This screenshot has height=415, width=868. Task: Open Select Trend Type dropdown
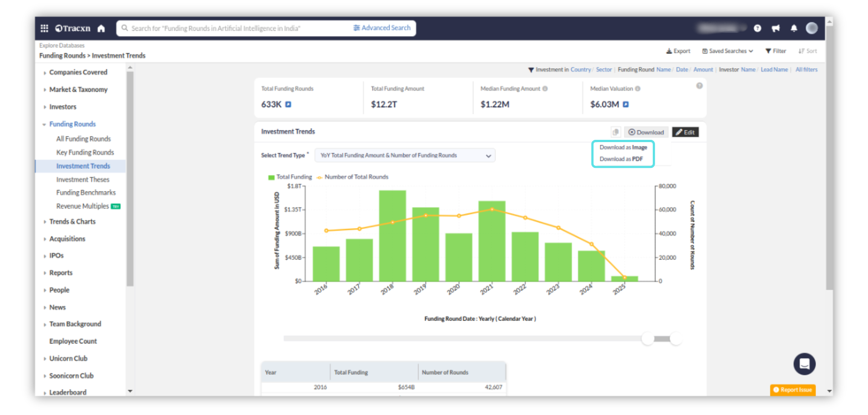(x=405, y=155)
